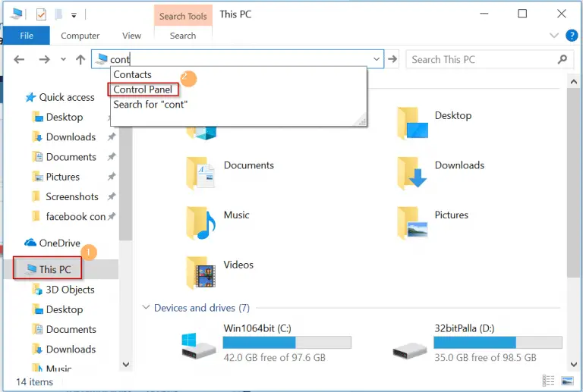Click the main pane scroll up arrow
Image resolution: width=583 pixels, height=392 pixels.
click(x=574, y=82)
